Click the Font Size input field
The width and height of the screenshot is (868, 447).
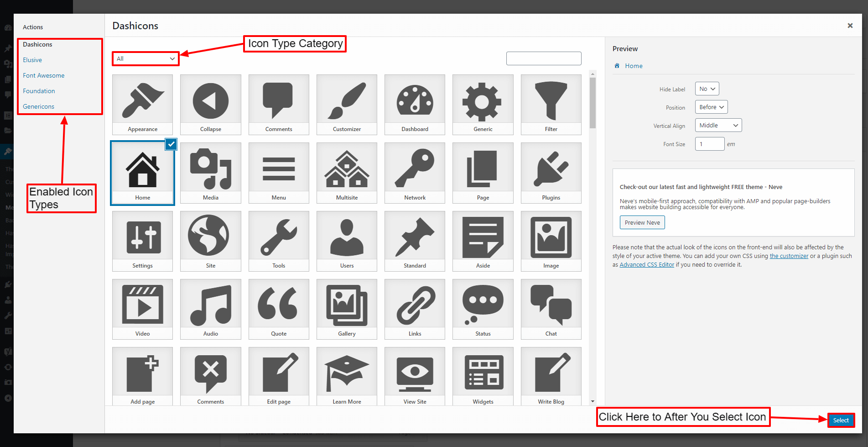710,144
